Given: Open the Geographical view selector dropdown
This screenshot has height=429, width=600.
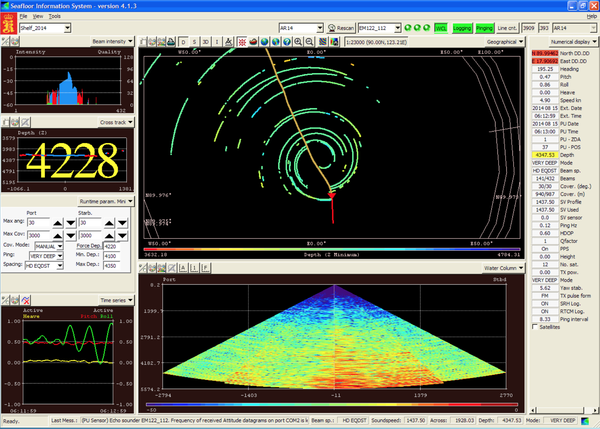Looking at the screenshot, I should coord(506,43).
